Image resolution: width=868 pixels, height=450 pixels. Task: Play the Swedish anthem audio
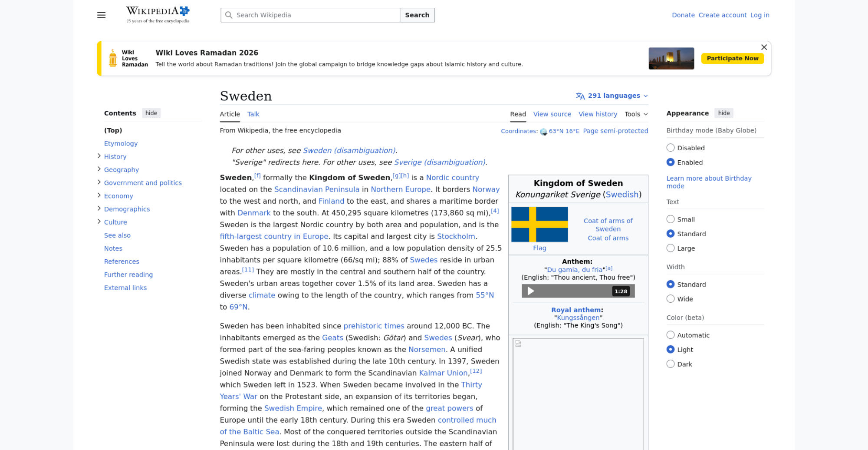click(x=530, y=291)
